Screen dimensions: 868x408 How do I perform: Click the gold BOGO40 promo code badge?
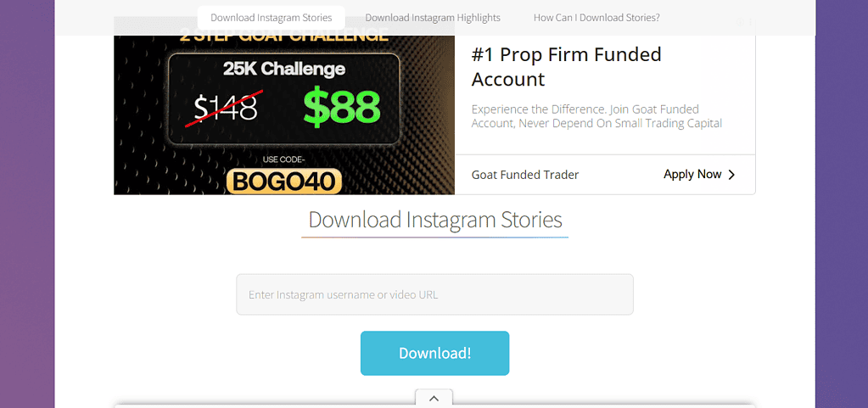tap(283, 181)
